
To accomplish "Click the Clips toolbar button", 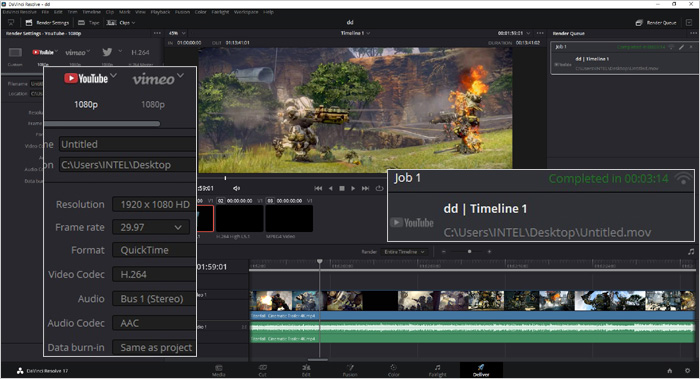I will click(x=121, y=22).
